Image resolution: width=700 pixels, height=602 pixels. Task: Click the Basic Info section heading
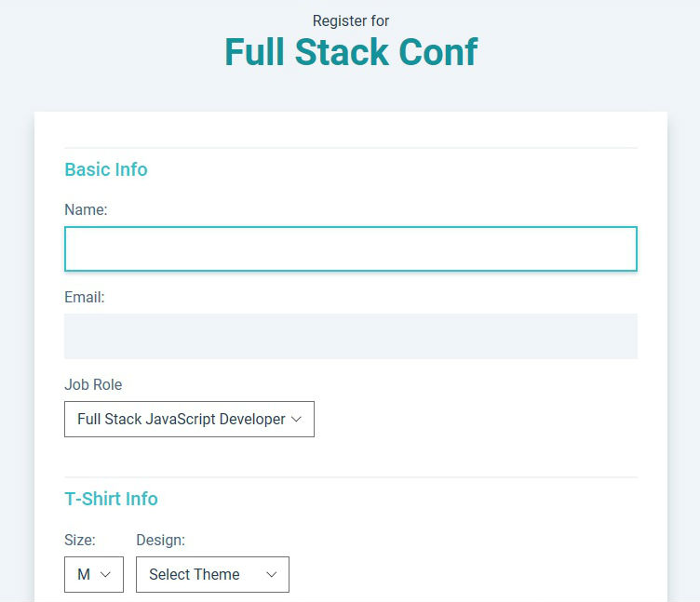click(105, 169)
